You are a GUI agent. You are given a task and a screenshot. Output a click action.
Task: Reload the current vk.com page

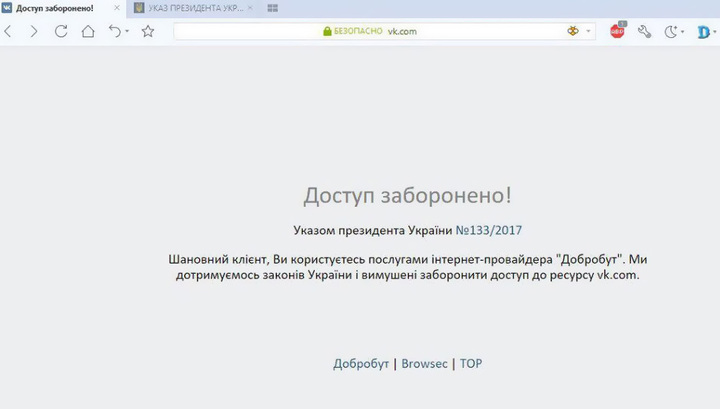[x=61, y=31]
